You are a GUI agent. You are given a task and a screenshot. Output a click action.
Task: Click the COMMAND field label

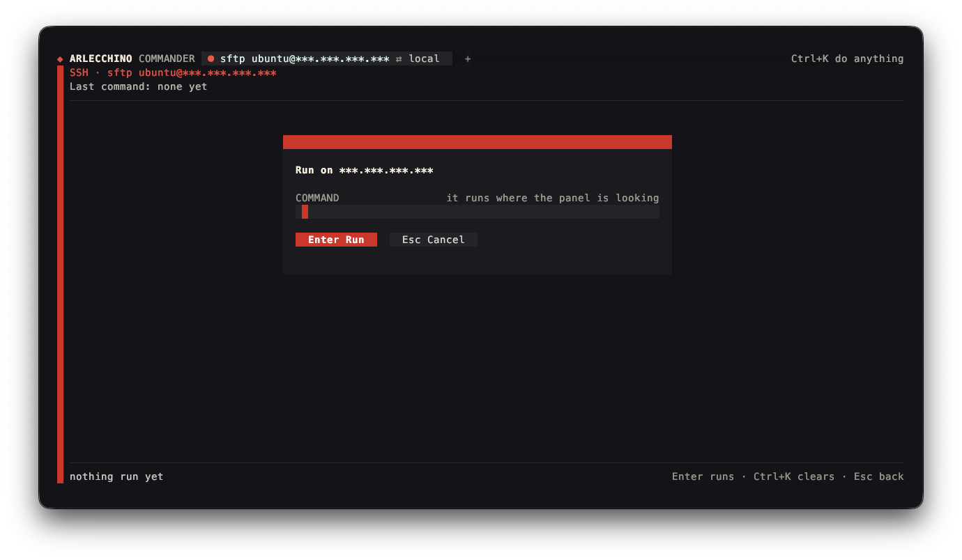click(317, 199)
